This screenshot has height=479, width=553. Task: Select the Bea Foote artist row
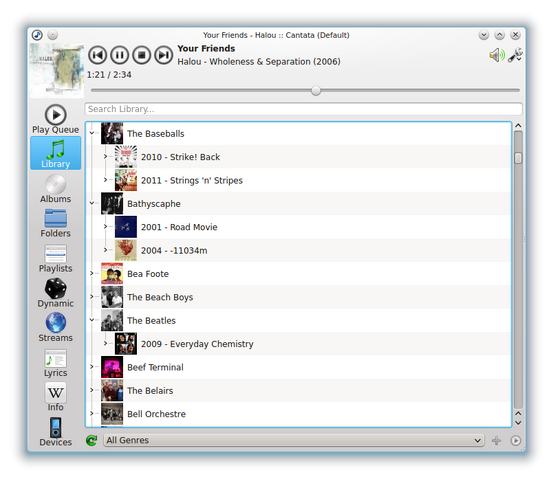click(299, 273)
